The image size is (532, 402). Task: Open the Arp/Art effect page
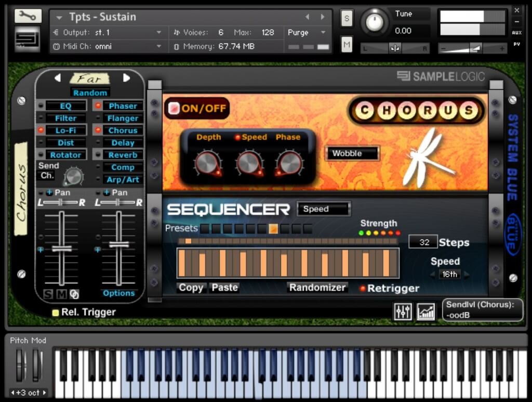(x=123, y=179)
